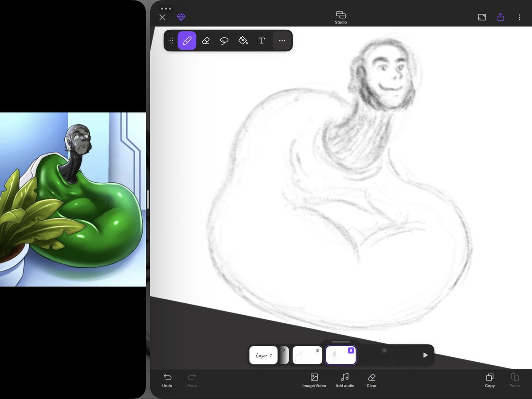Select the lasso selection tool
The width and height of the screenshot is (532, 399).
point(224,41)
